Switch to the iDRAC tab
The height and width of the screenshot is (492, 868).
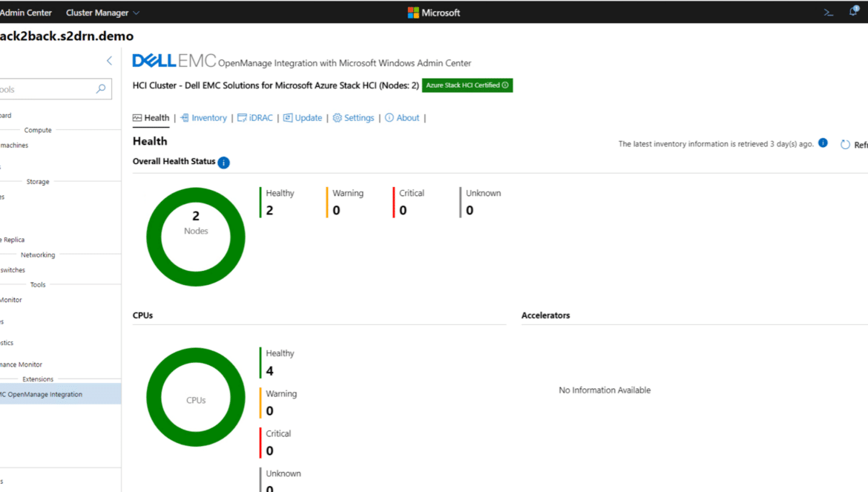point(255,118)
